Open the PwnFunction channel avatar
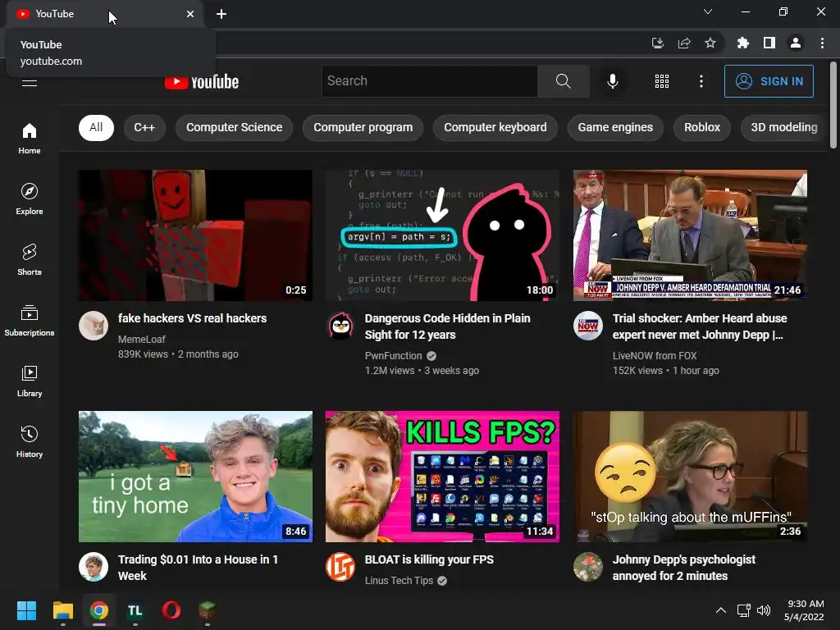Screen dimensions: 840x630 340,326
